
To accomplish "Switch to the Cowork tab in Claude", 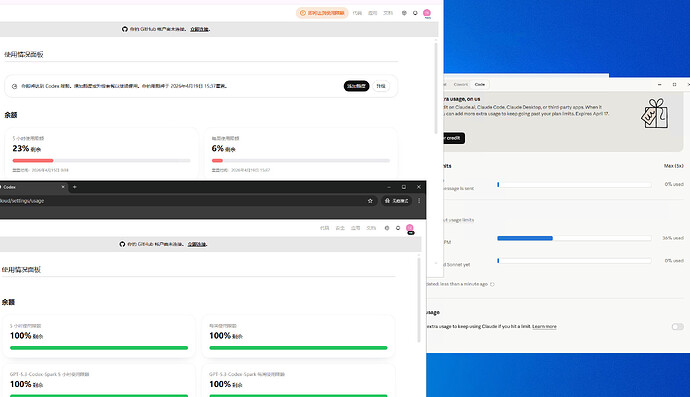I will point(461,85).
